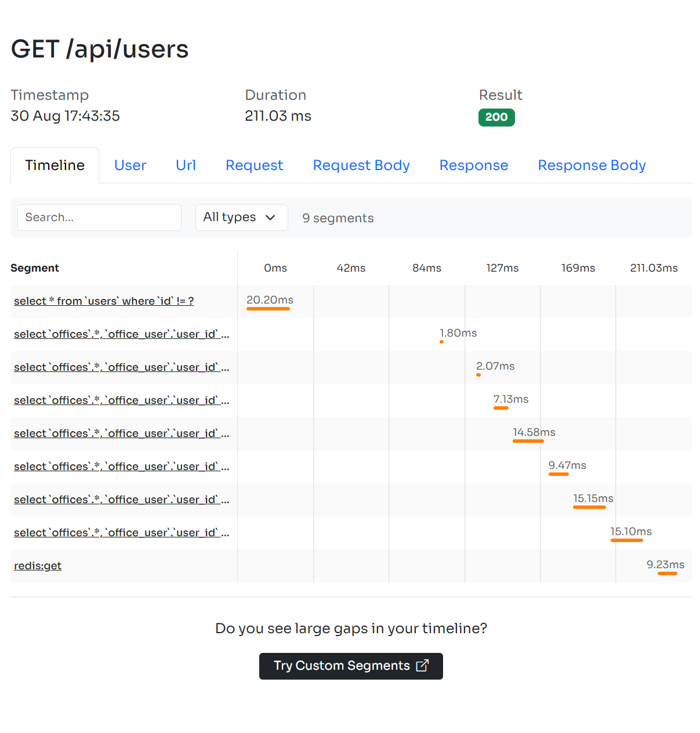Click the 15.15ms orange timeline bar
This screenshot has height=733, width=700.
point(589,507)
